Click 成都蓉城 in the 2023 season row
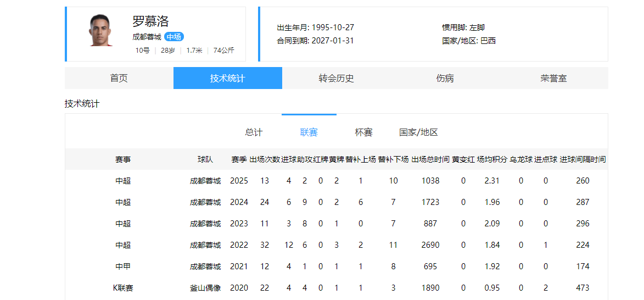644x300 pixels. click(x=205, y=224)
